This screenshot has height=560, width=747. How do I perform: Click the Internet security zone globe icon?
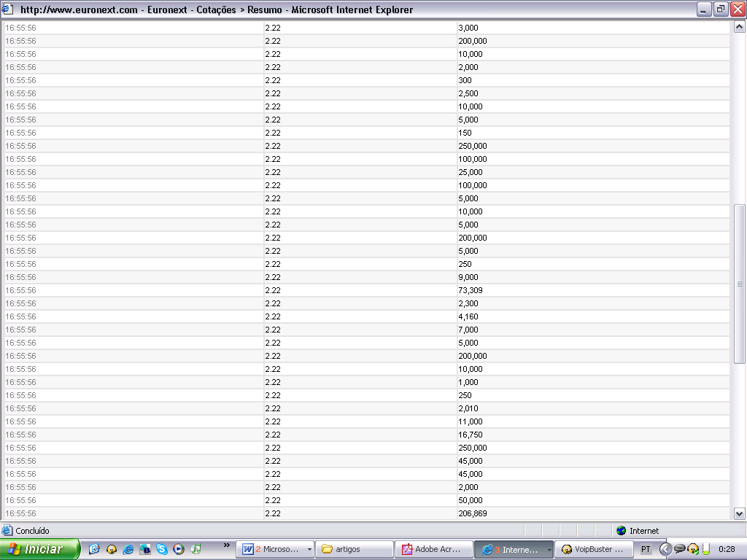(x=621, y=531)
